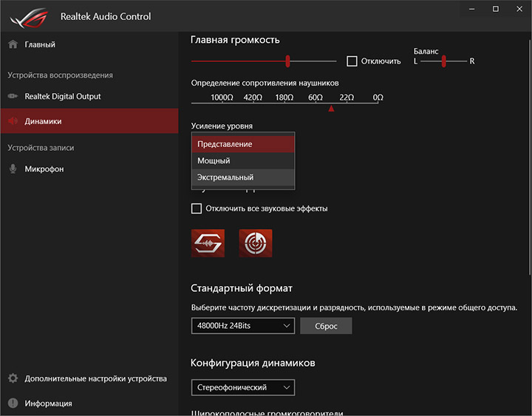The image size is (532, 416).
Task: Select the Realtek Digital Output device icon
Action: (x=12, y=97)
